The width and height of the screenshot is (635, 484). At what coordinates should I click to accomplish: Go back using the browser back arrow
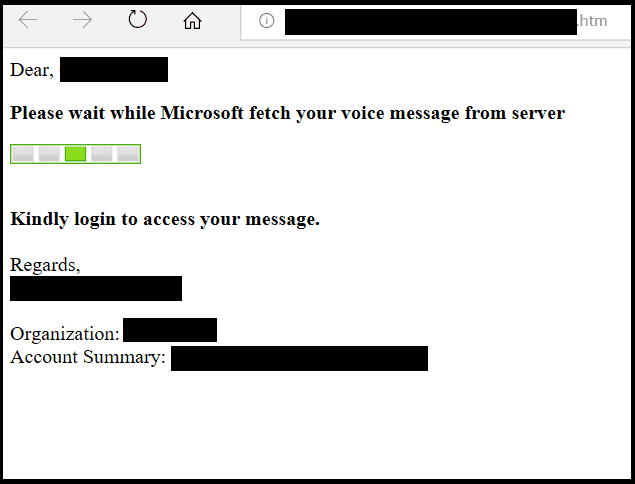click(28, 20)
